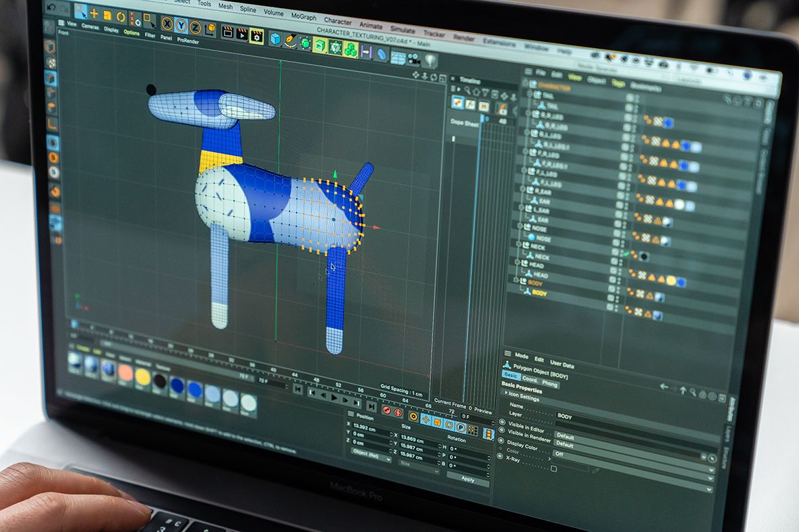Add a Cube primitive object

pyautogui.click(x=275, y=39)
